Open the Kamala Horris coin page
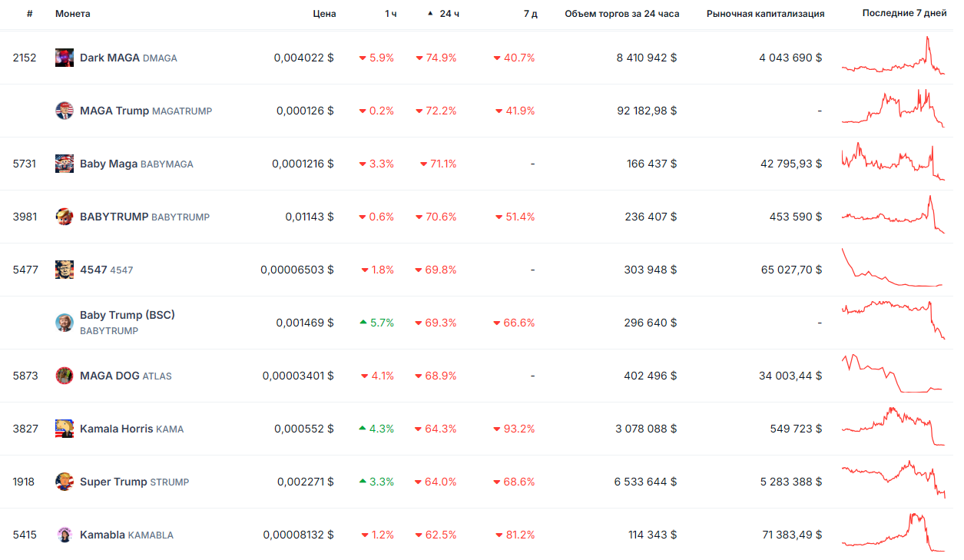The image size is (964, 560). pos(117,429)
